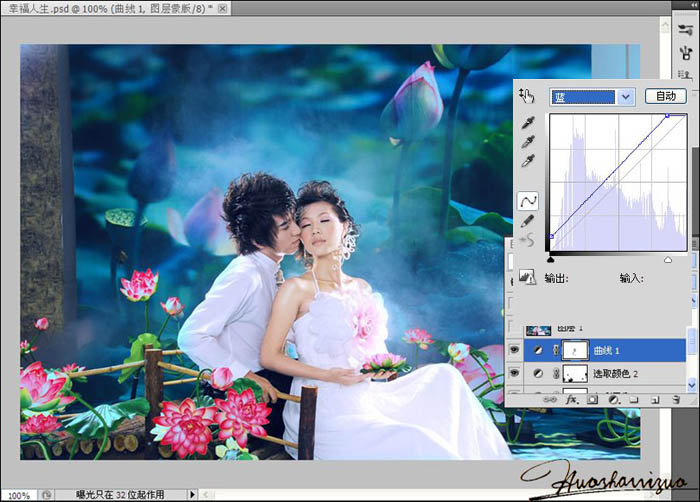The image size is (700, 502).
Task: Click the add layer style fx icon
Action: (x=572, y=398)
